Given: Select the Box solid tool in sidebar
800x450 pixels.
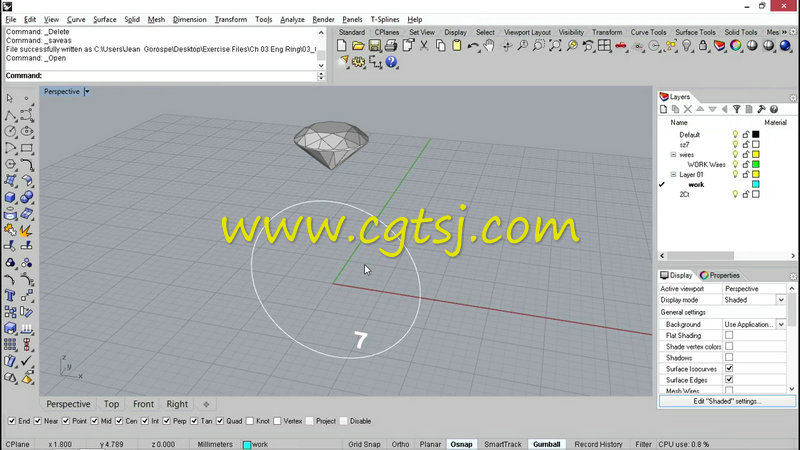Looking at the screenshot, I should 10,197.
